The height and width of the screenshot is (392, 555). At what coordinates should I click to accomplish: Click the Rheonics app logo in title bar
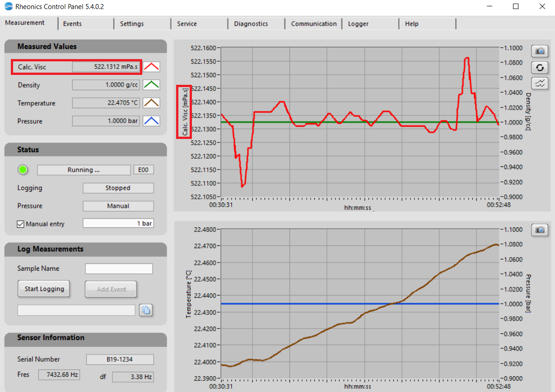(x=8, y=7)
